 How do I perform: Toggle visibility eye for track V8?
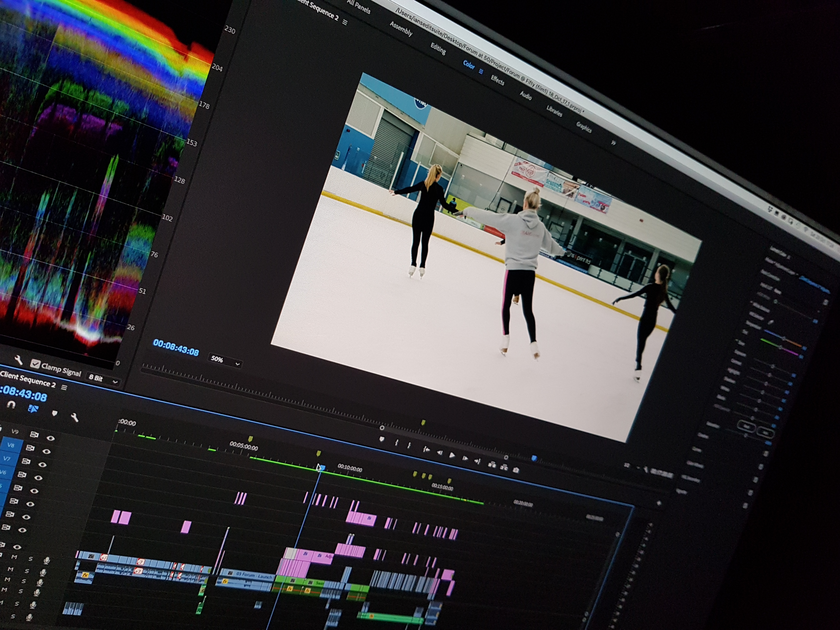coord(46,451)
